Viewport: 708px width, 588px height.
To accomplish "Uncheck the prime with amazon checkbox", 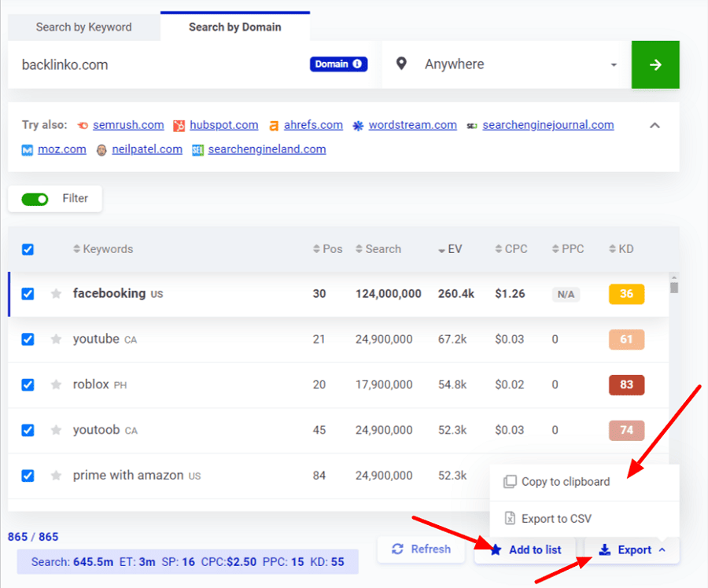I will tap(28, 476).
